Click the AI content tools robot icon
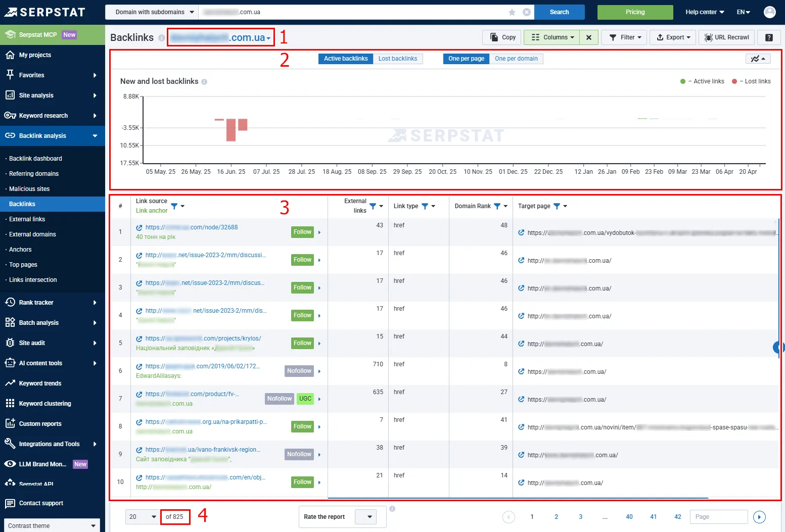 coord(10,363)
